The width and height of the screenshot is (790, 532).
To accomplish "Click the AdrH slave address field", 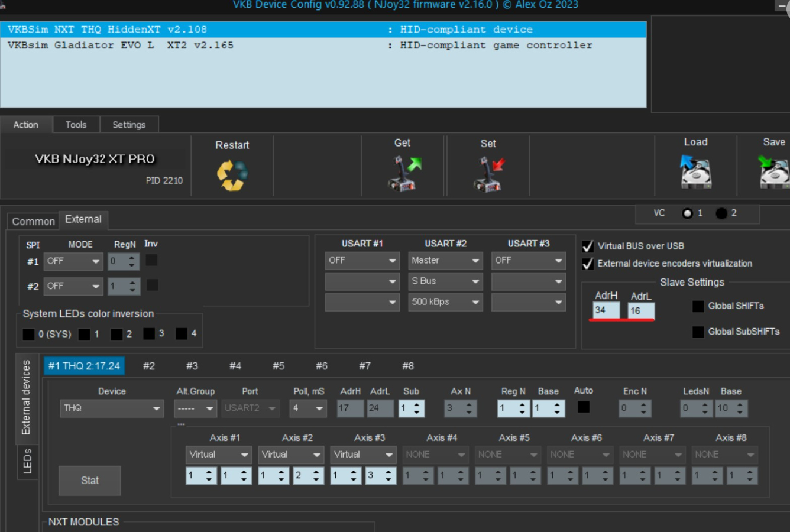I will click(x=606, y=310).
